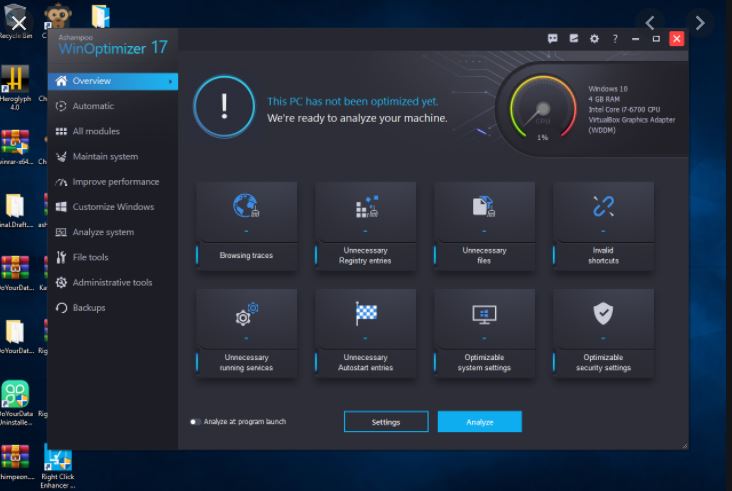
Task: Click the Browsing traces globe icon
Action: pos(246,206)
